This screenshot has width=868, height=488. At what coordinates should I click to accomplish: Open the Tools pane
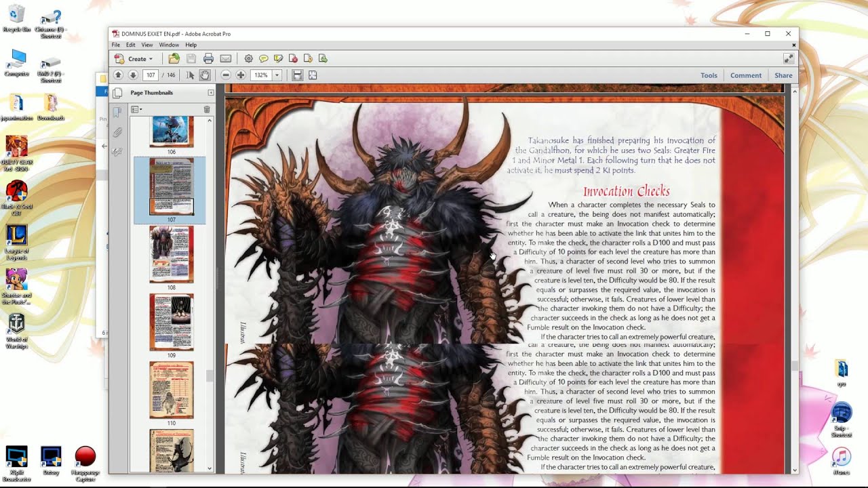click(709, 75)
